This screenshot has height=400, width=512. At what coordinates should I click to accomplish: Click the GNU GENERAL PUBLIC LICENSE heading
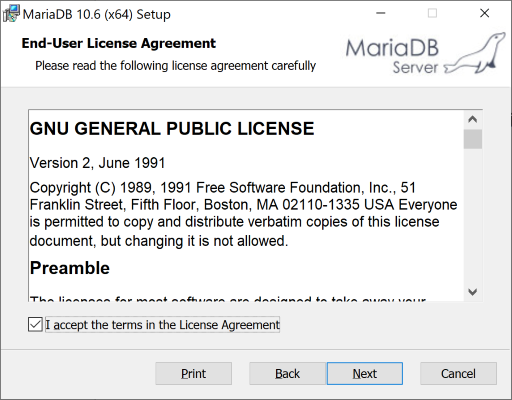172,129
